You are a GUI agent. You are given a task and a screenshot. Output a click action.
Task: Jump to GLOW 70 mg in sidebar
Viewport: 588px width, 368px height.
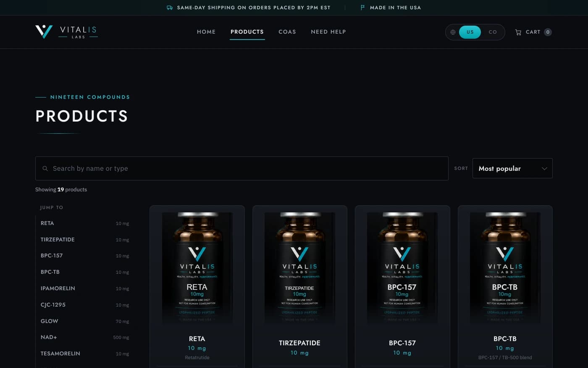pos(85,321)
